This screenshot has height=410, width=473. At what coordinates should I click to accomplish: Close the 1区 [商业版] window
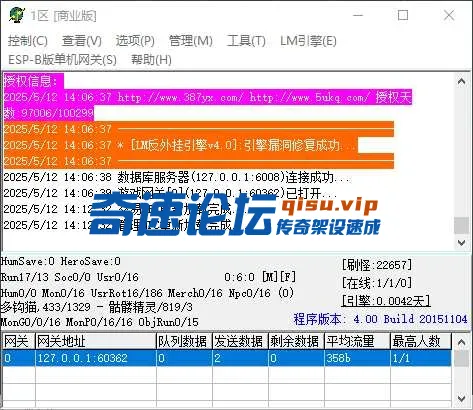pyautogui.click(x=449, y=15)
